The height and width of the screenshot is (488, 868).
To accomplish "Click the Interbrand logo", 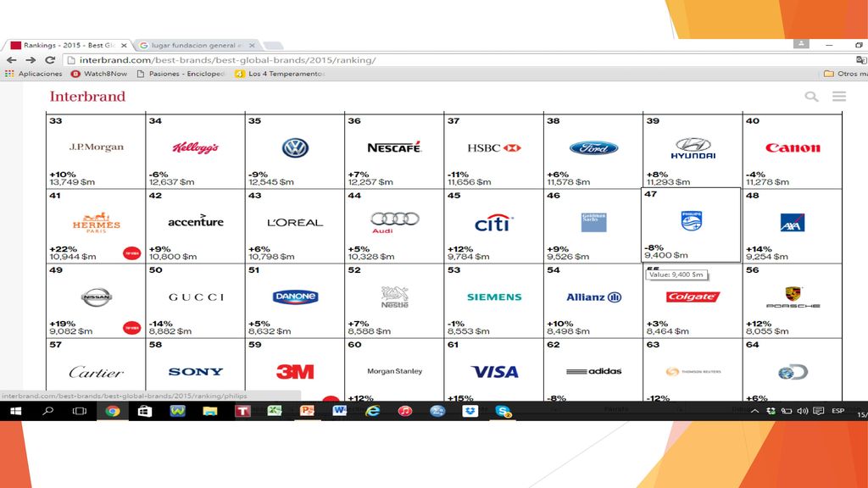I will click(x=87, y=97).
